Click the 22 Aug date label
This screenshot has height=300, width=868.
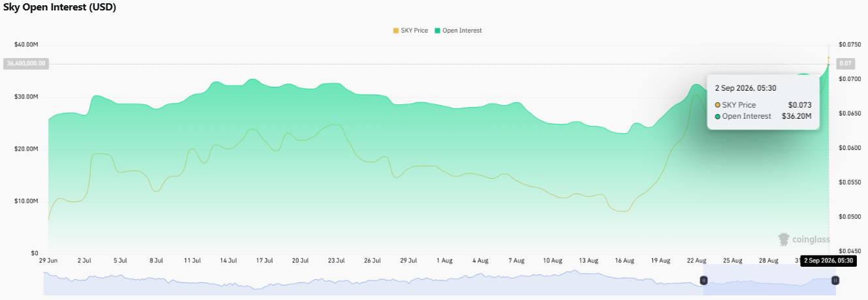696,260
